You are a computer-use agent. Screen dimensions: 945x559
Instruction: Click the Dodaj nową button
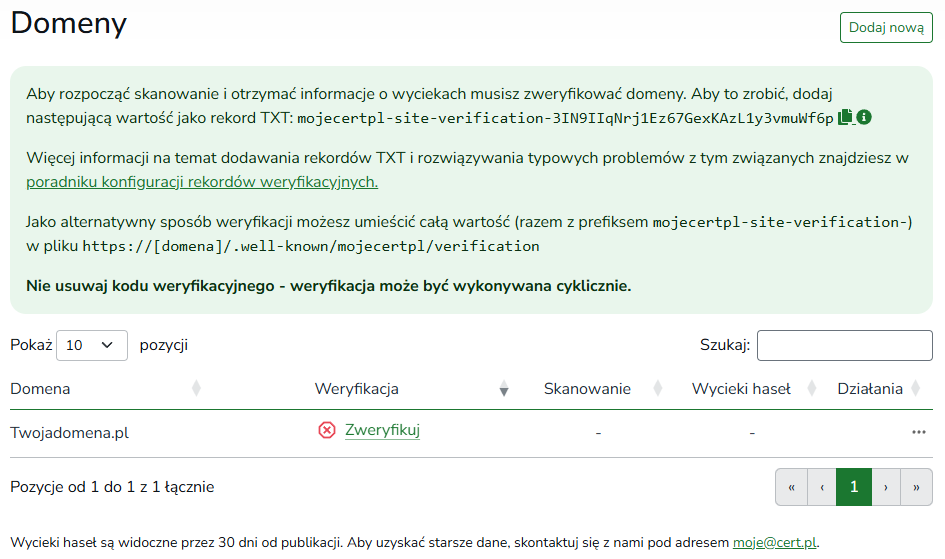point(886,28)
